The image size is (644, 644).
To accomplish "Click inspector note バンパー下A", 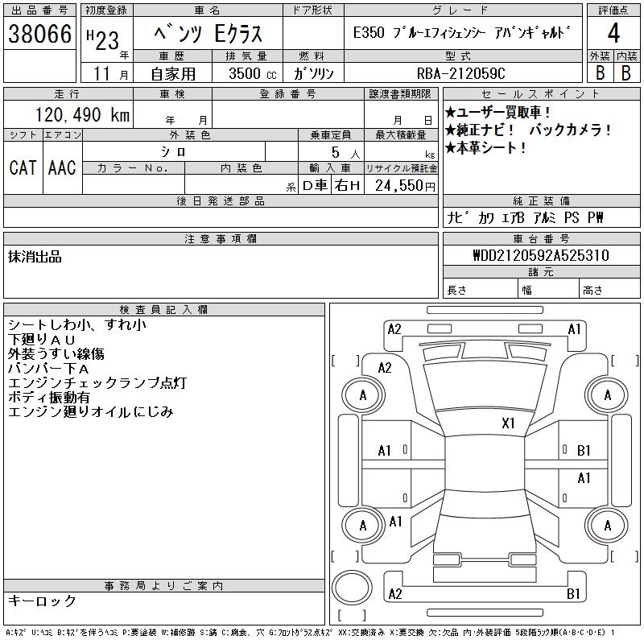I will [48, 369].
